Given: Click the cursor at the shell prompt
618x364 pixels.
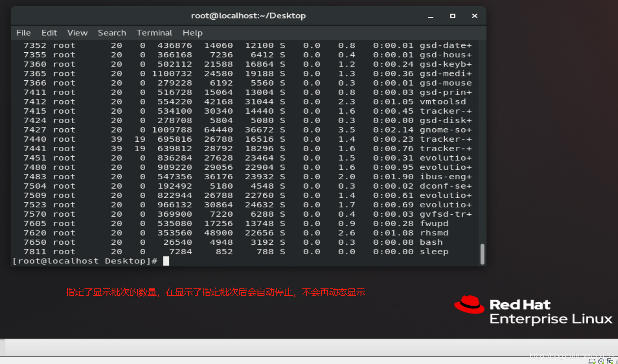Looking at the screenshot, I should (166, 261).
